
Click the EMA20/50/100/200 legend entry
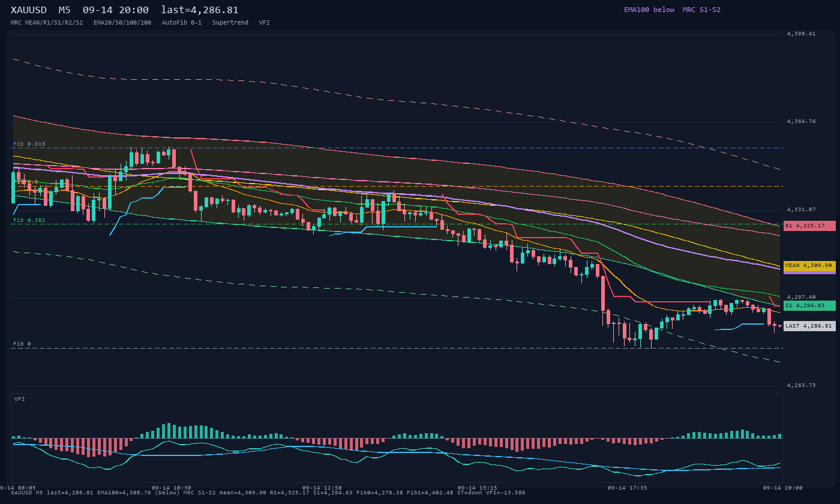pos(122,22)
